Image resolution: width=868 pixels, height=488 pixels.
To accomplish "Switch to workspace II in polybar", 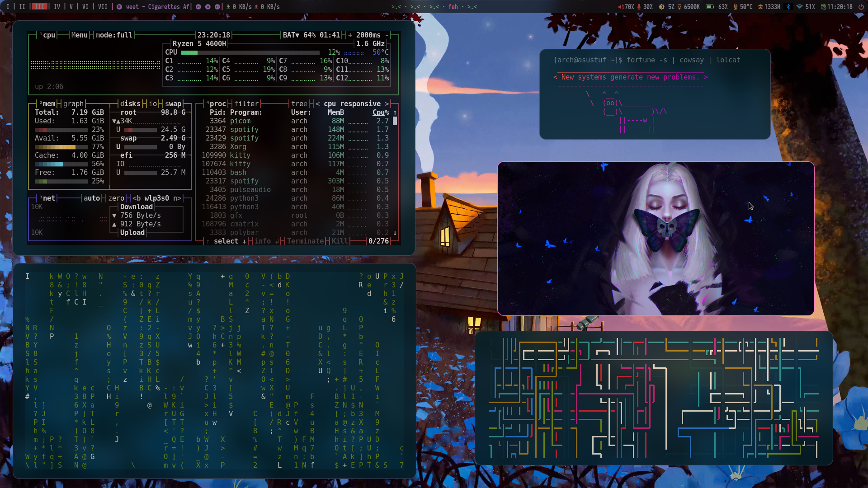I will pos(22,7).
